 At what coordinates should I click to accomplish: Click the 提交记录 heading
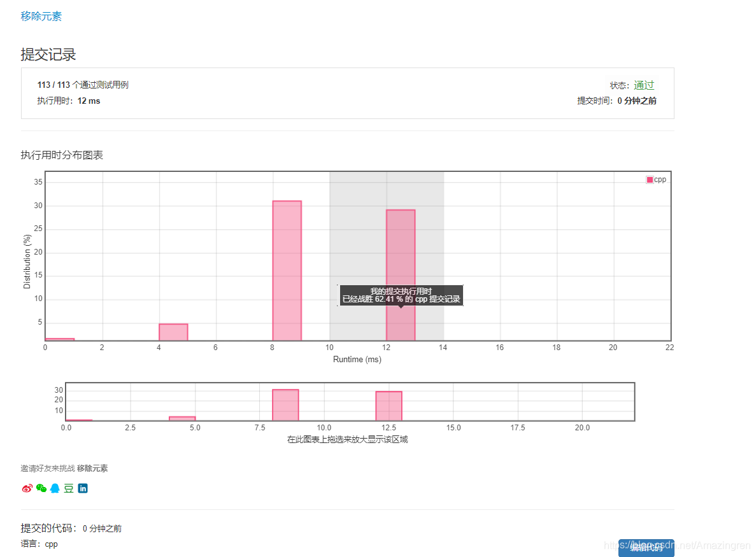[48, 55]
